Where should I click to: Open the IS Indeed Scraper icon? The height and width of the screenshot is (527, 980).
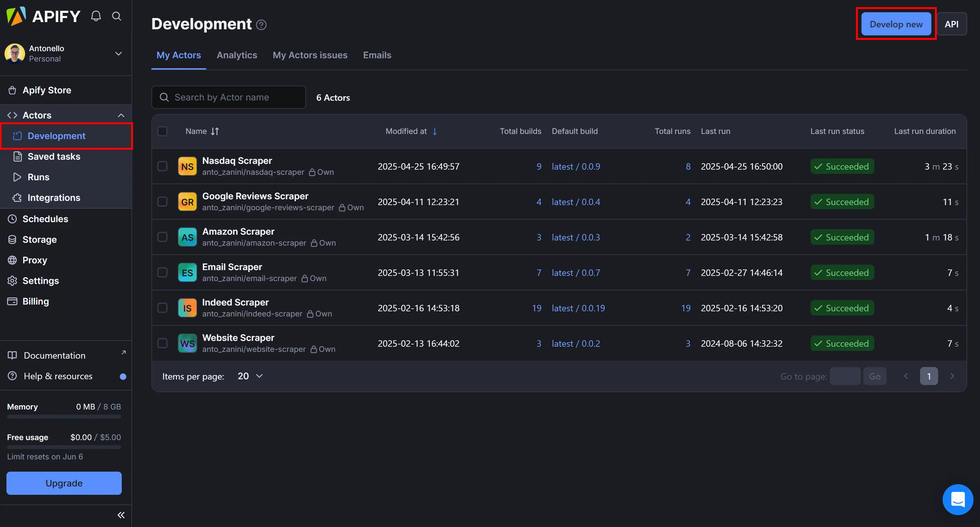point(187,308)
